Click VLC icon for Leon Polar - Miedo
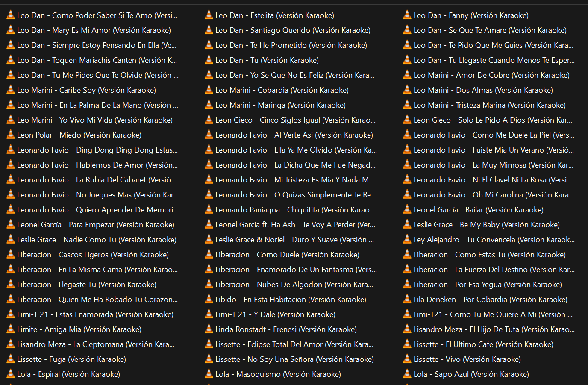The height and width of the screenshot is (385, 588). (11, 135)
